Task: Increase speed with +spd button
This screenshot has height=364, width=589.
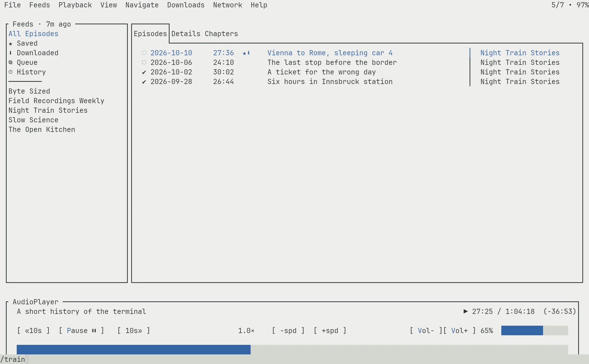Action: click(330, 331)
